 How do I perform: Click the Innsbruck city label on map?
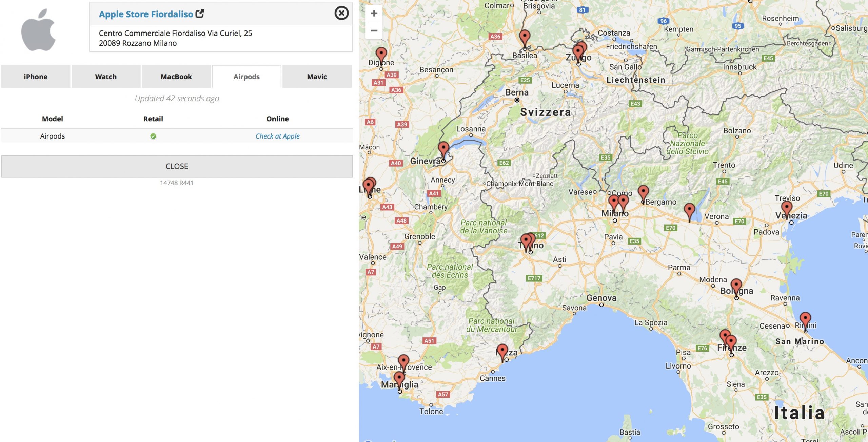(x=740, y=67)
